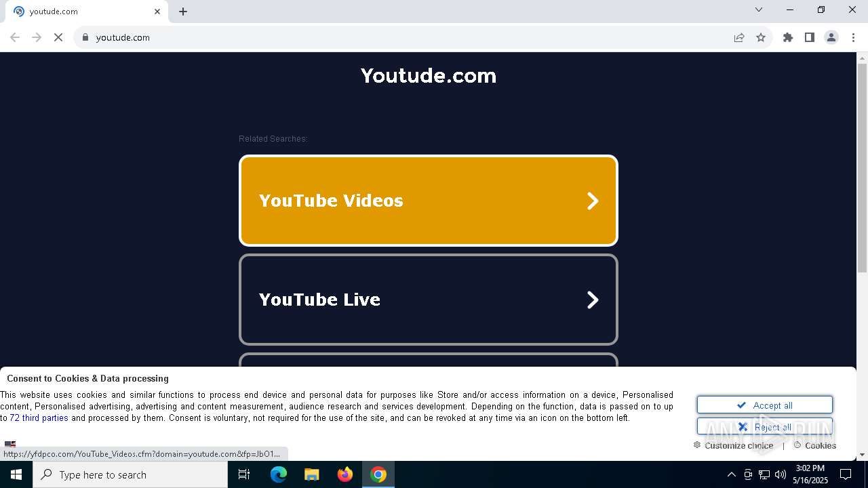868x488 pixels.
Task: Close the youtude.com tab
Action: pos(157,12)
